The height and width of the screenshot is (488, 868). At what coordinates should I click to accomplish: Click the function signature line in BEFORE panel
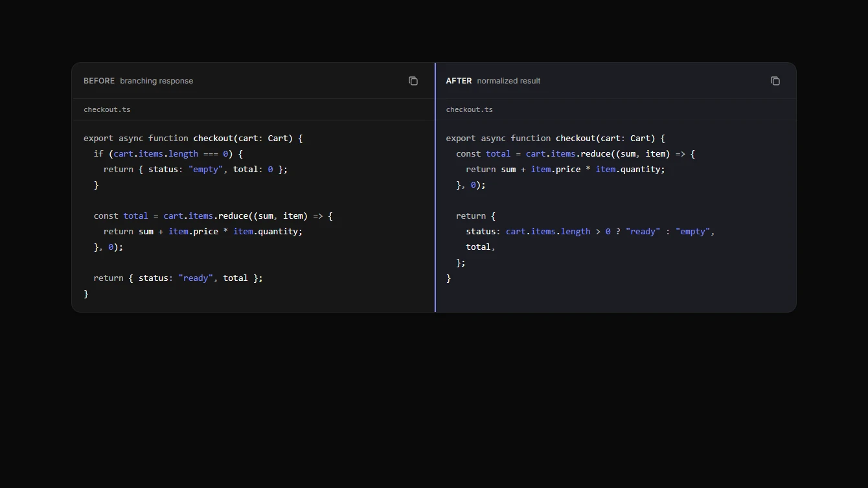[x=193, y=138]
